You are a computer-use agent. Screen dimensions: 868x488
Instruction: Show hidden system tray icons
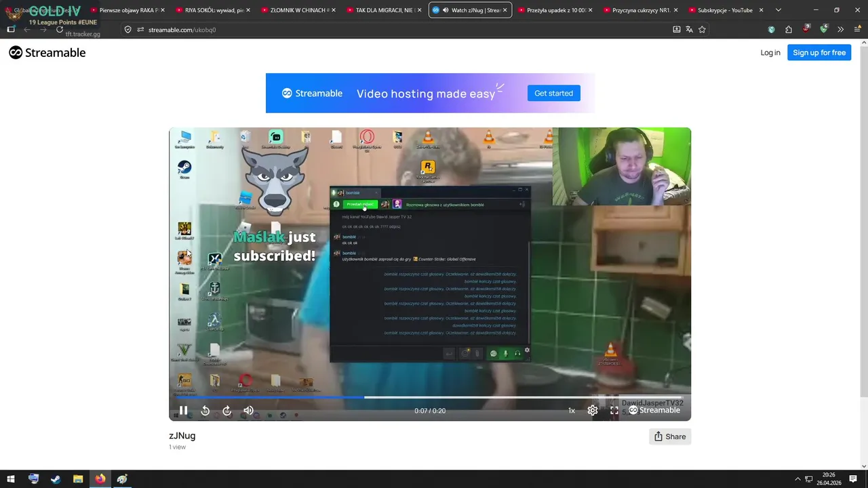pos(797,479)
